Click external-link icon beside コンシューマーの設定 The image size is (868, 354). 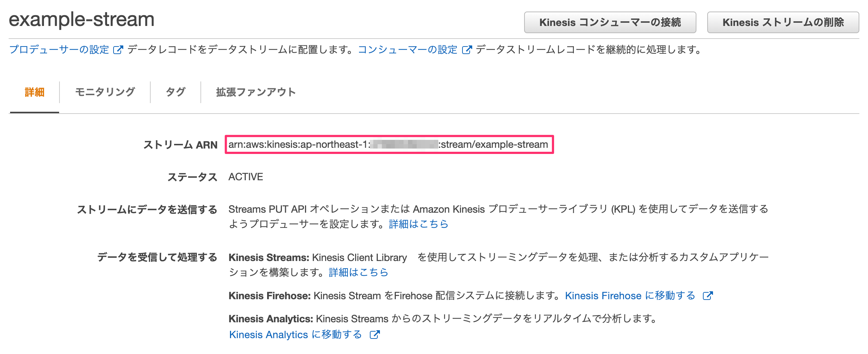click(x=467, y=50)
